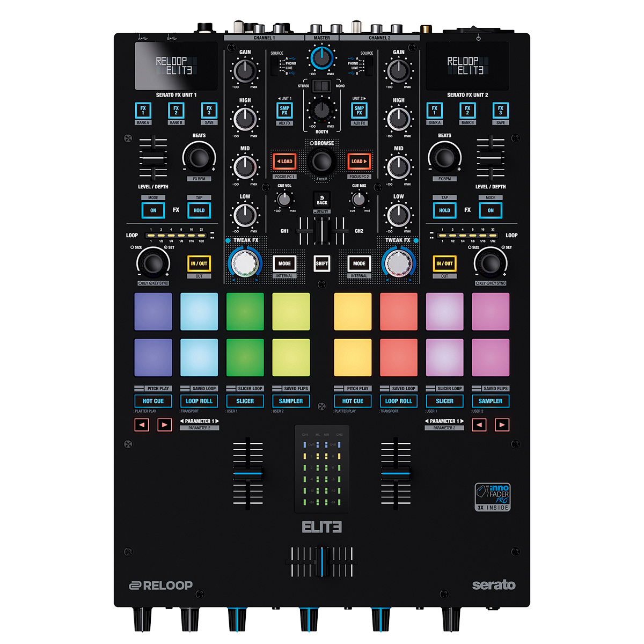Toggle FX HOLD button on deck 1

(x=199, y=210)
